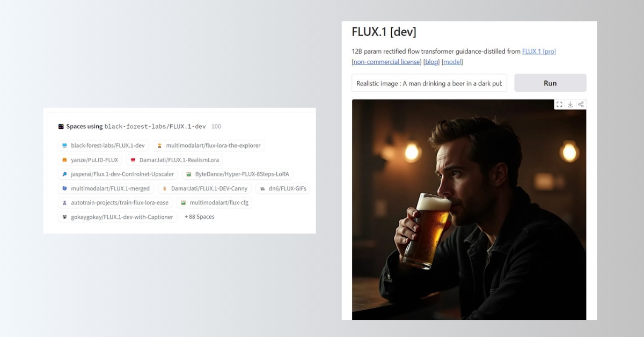This screenshot has height=337, width=644.
Task: Click the fullscreen icon above the image
Action: coord(559,105)
